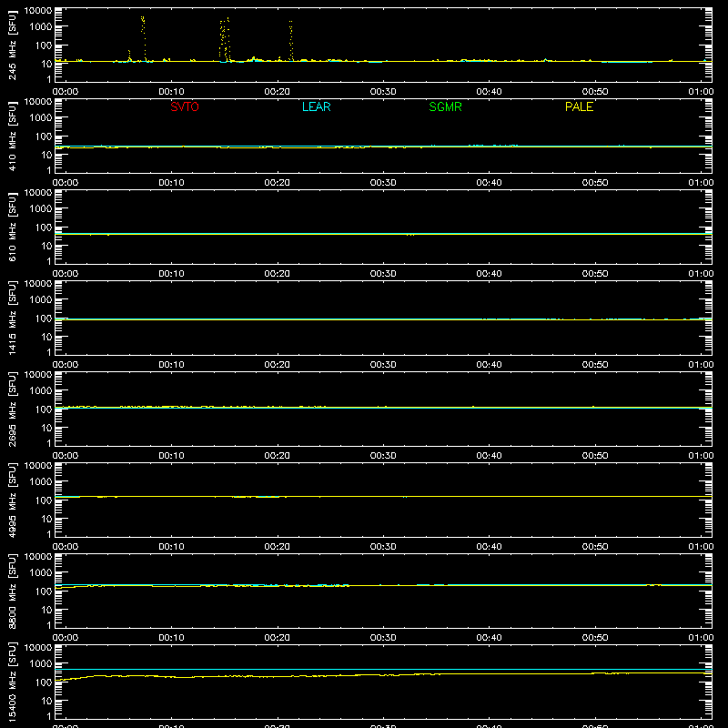Select the 2695 MHz [SFU] axis title

pyautogui.click(x=13, y=409)
